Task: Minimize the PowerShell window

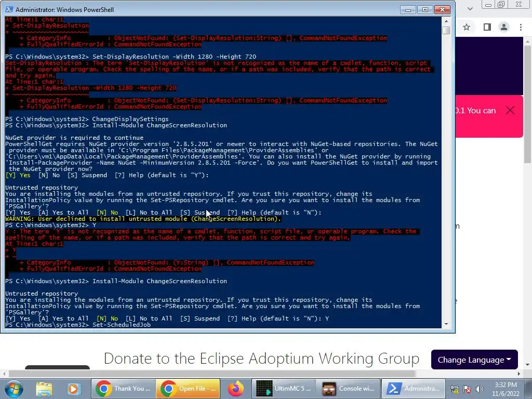Action: coord(408,10)
